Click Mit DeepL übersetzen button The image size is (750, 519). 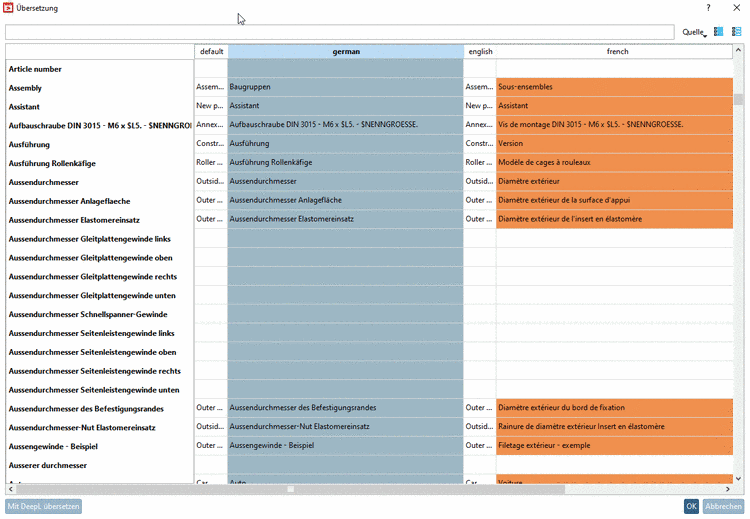44,506
